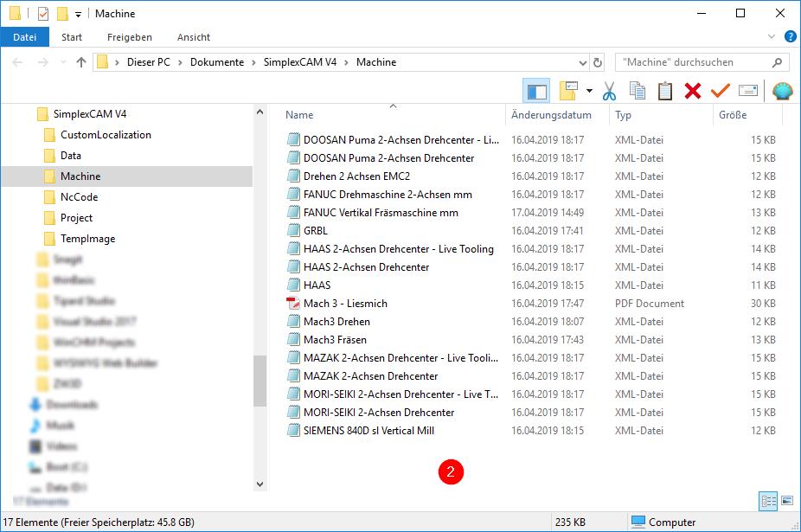Expand the address bar history dropdown

[x=582, y=62]
